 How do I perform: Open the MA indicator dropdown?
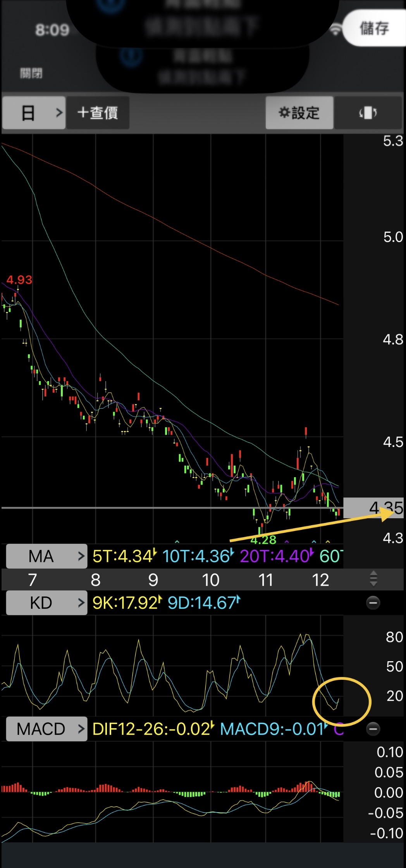pos(46,557)
